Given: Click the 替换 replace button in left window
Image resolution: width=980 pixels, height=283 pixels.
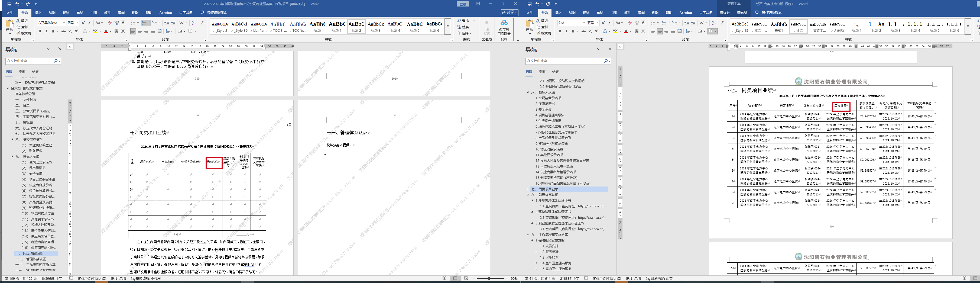Looking at the screenshot, I should coord(465,27).
